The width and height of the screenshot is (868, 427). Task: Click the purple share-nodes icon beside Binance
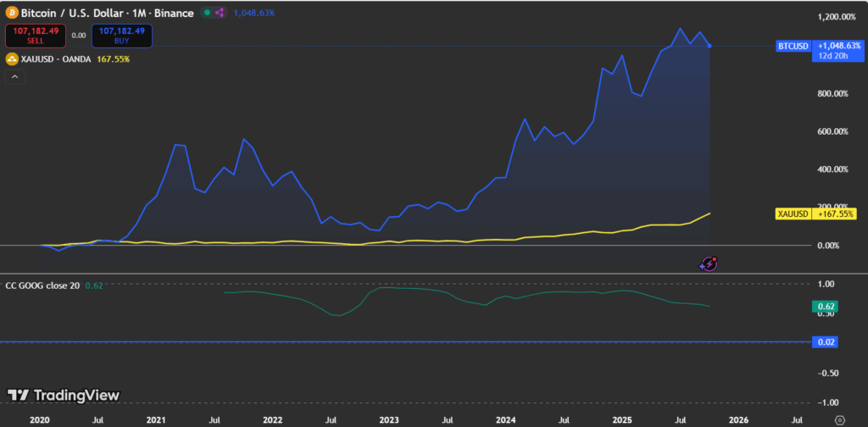click(220, 14)
